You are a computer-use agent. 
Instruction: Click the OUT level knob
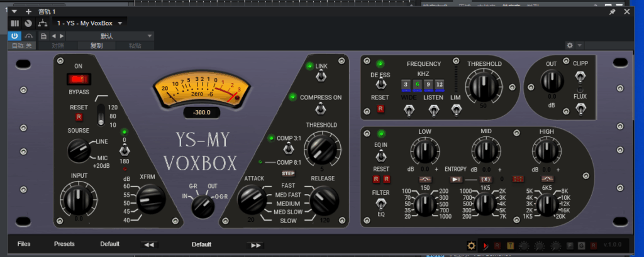click(x=552, y=81)
